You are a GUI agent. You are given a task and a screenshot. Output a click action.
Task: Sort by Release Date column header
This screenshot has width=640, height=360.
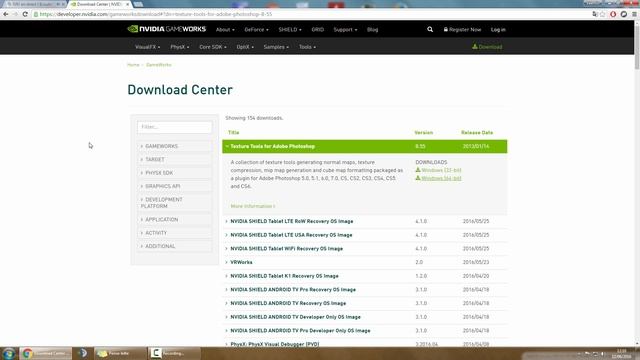point(477,133)
